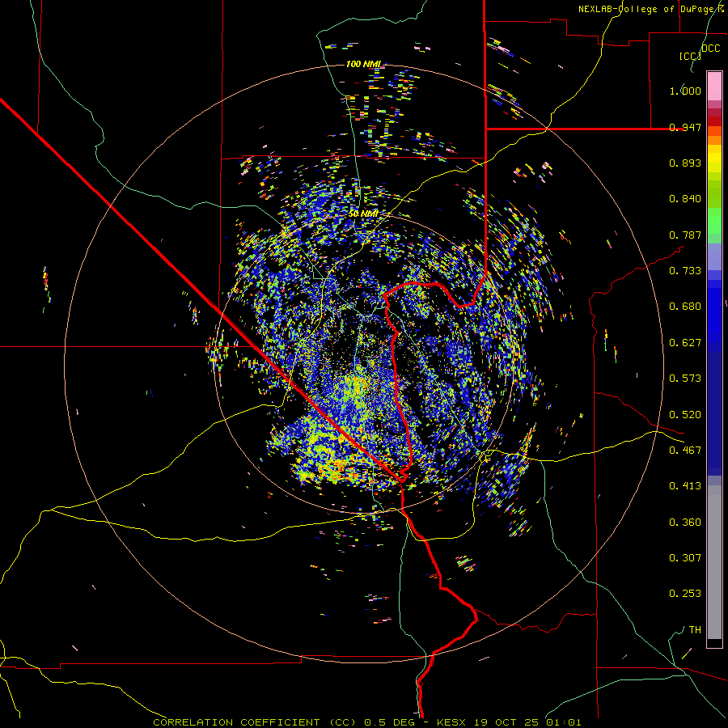Select the 0.360 scale value
This screenshot has height=728, width=728.
[685, 523]
